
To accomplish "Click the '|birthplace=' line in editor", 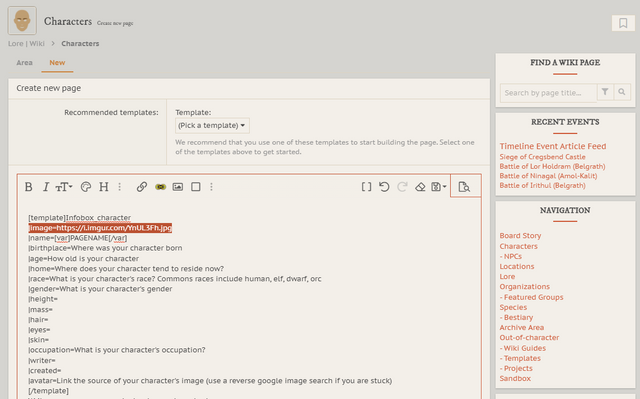I will 105,248.
